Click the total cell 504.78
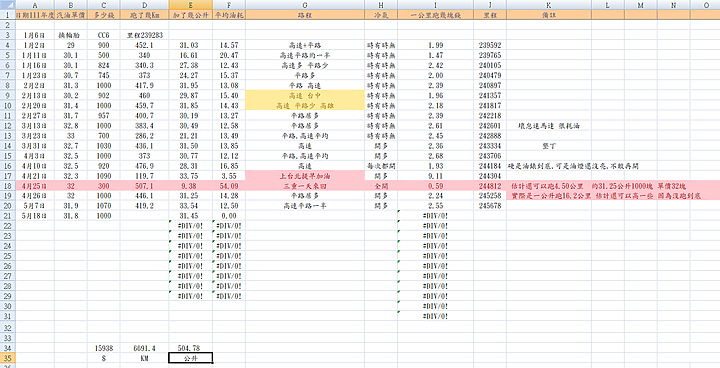 (191, 348)
